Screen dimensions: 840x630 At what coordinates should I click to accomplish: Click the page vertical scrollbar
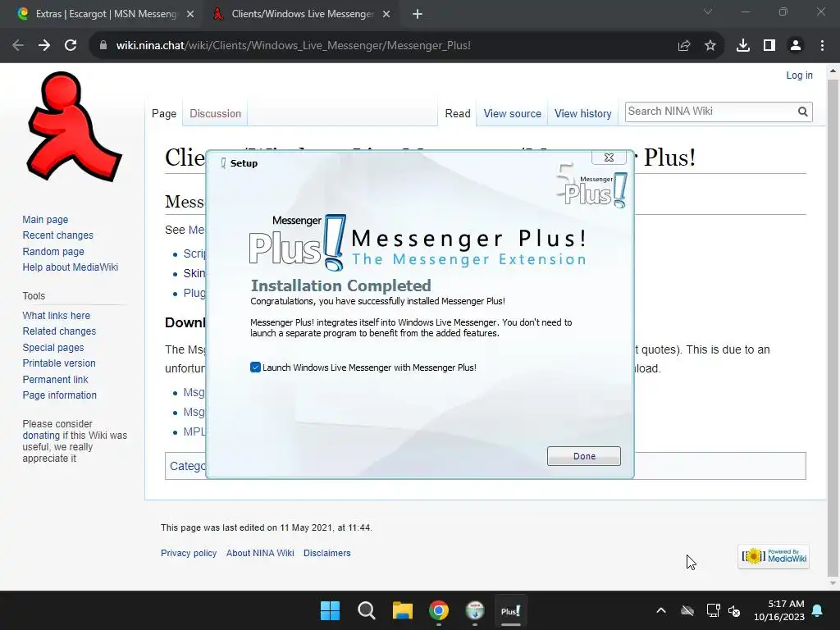[833, 326]
